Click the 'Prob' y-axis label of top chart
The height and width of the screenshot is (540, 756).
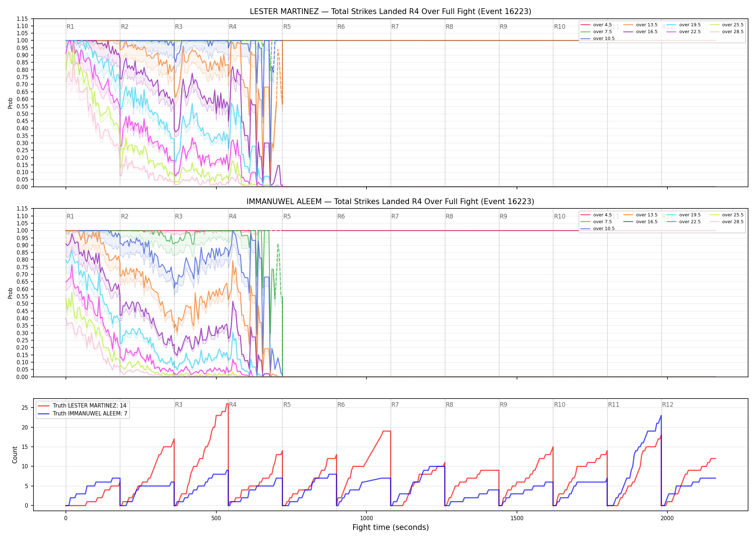pyautogui.click(x=10, y=103)
